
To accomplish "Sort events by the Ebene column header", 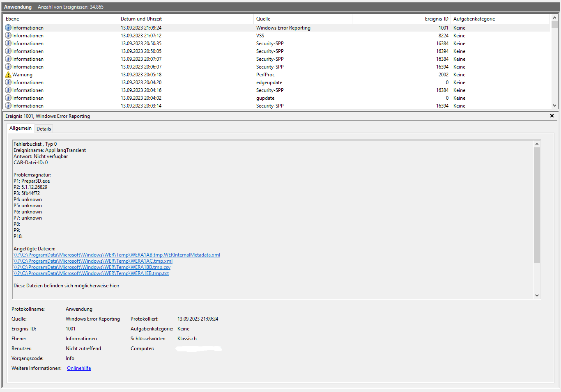I will click(60, 19).
